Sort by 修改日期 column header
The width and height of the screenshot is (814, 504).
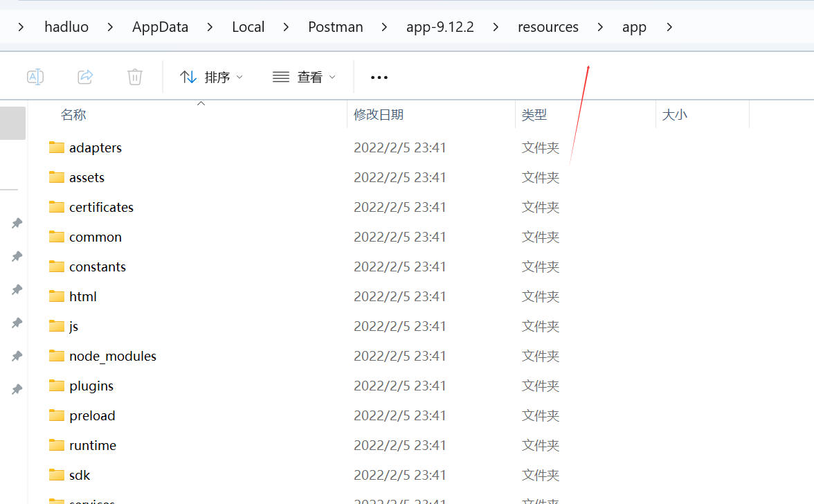tap(379, 115)
